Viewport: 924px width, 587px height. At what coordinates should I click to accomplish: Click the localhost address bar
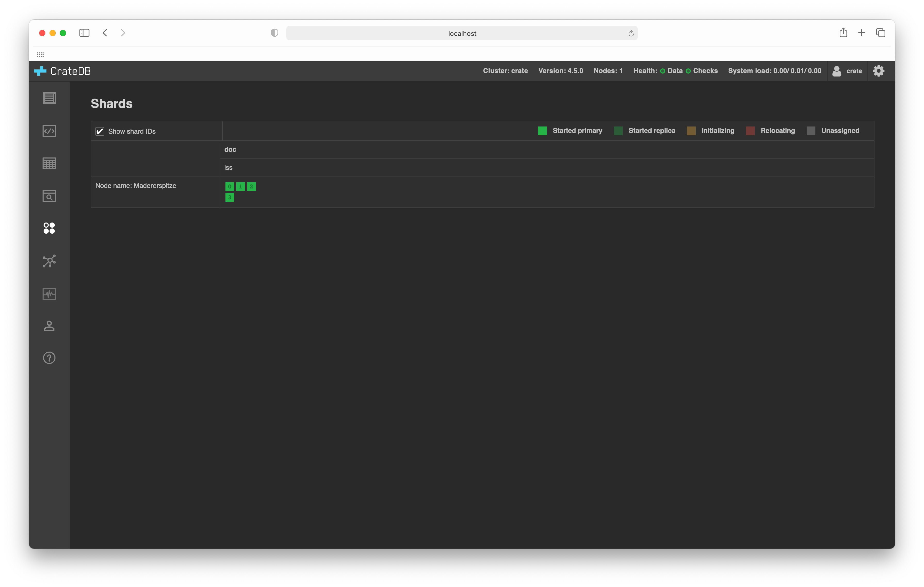(x=462, y=33)
